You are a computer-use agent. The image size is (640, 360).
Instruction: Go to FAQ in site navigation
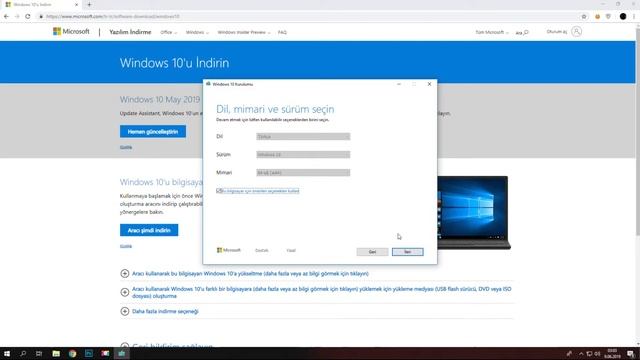282,32
